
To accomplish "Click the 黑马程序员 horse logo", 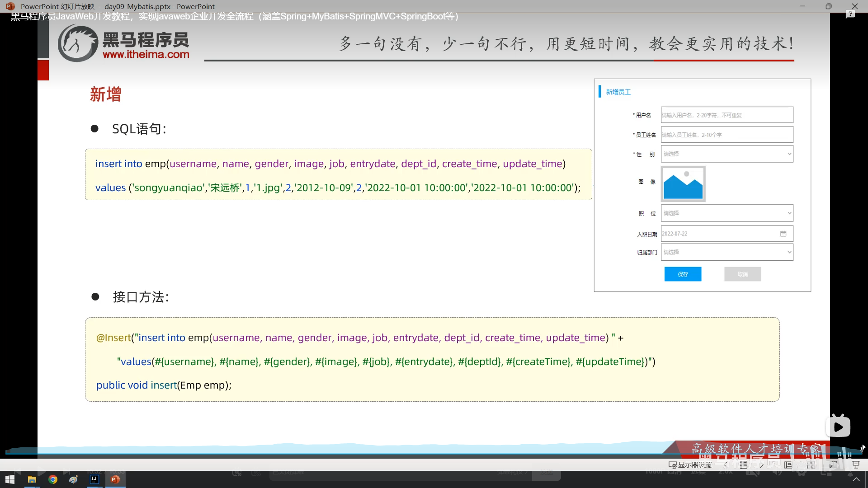I will [x=78, y=43].
